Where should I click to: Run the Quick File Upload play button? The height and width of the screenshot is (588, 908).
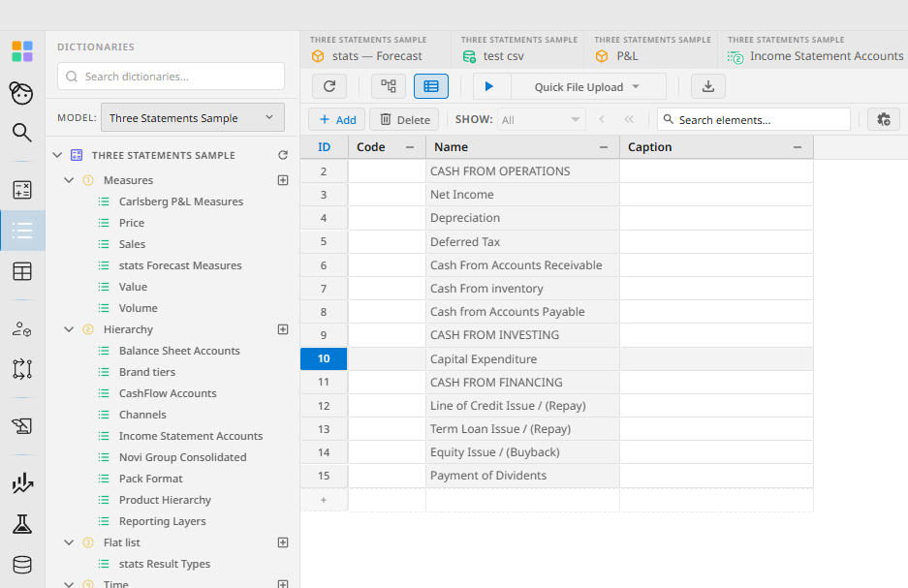click(x=489, y=87)
